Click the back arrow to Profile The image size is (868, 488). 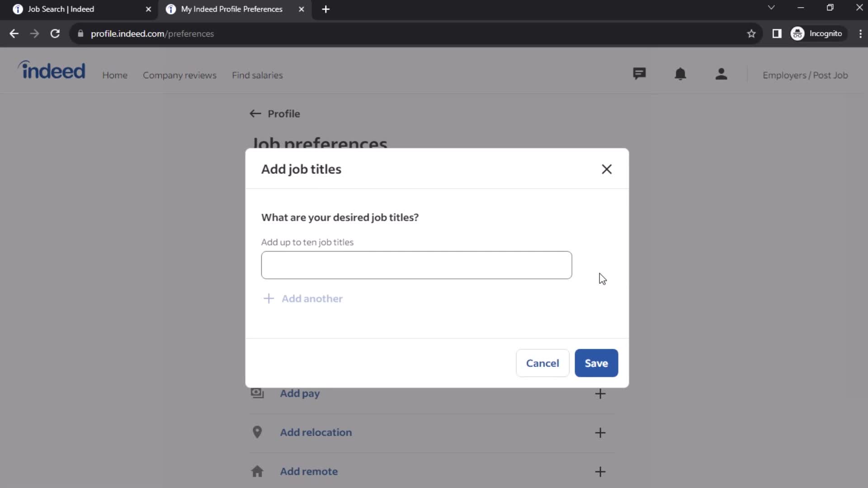click(256, 114)
